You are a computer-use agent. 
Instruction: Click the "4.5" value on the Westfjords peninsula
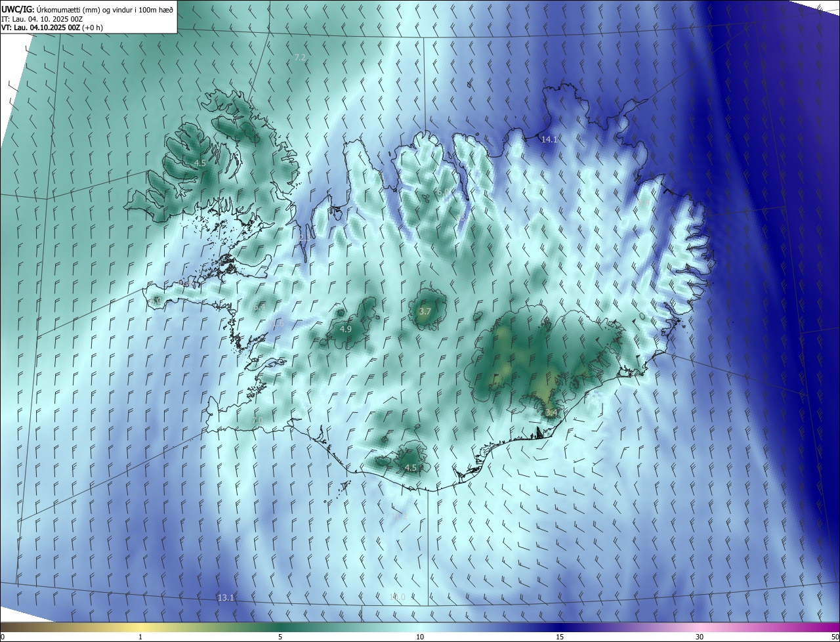click(199, 163)
